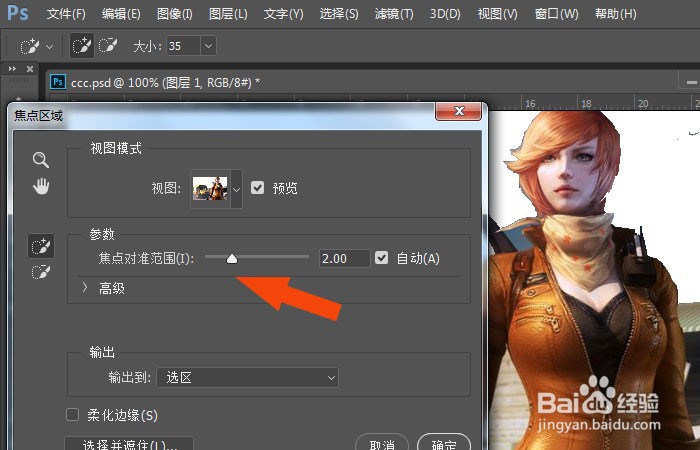Click Subtract from selection brush in options bar
The width and height of the screenshot is (700, 450).
(x=108, y=46)
